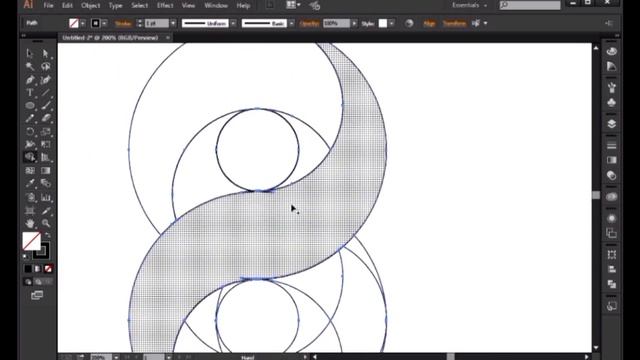The height and width of the screenshot is (360, 640).
Task: Pick the Blend tool
Action: [x=46, y=184]
